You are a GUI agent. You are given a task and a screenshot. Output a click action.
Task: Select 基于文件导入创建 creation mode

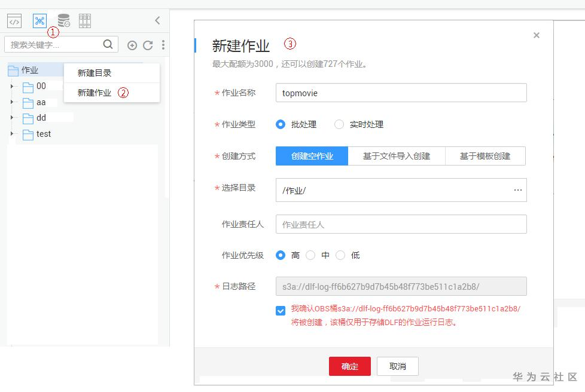[396, 156]
